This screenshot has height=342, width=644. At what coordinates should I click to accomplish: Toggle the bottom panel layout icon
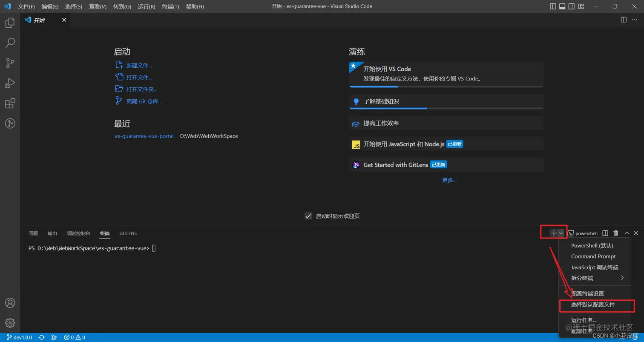click(x=562, y=6)
